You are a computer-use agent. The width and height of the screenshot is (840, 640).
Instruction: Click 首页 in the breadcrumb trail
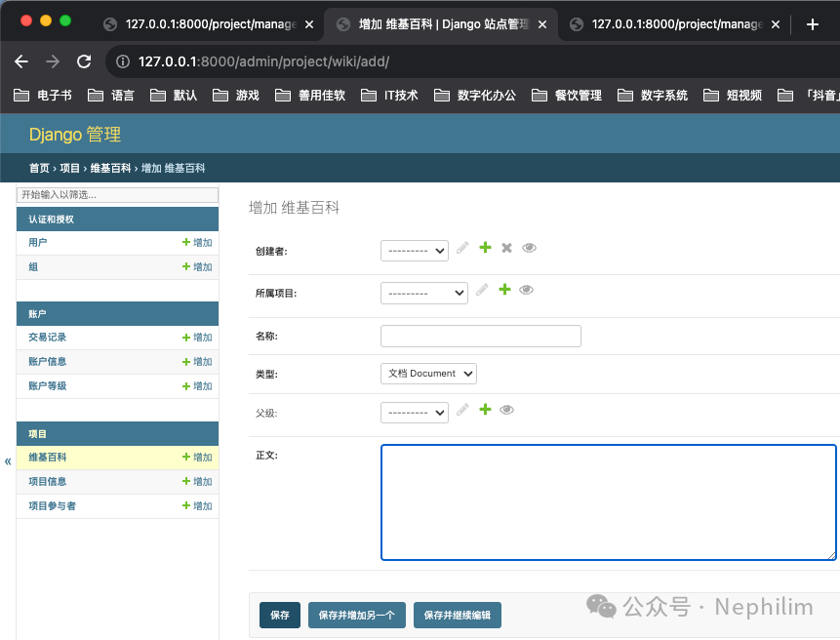coord(37,167)
